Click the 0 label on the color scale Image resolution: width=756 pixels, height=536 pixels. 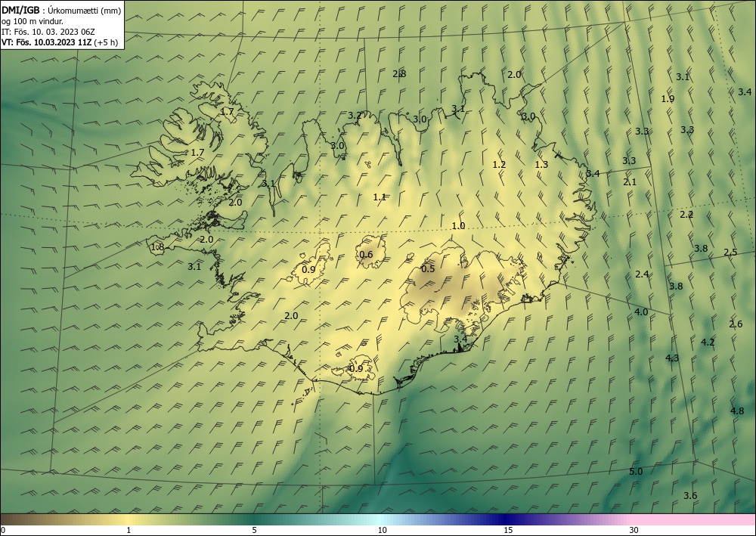(x=3, y=530)
